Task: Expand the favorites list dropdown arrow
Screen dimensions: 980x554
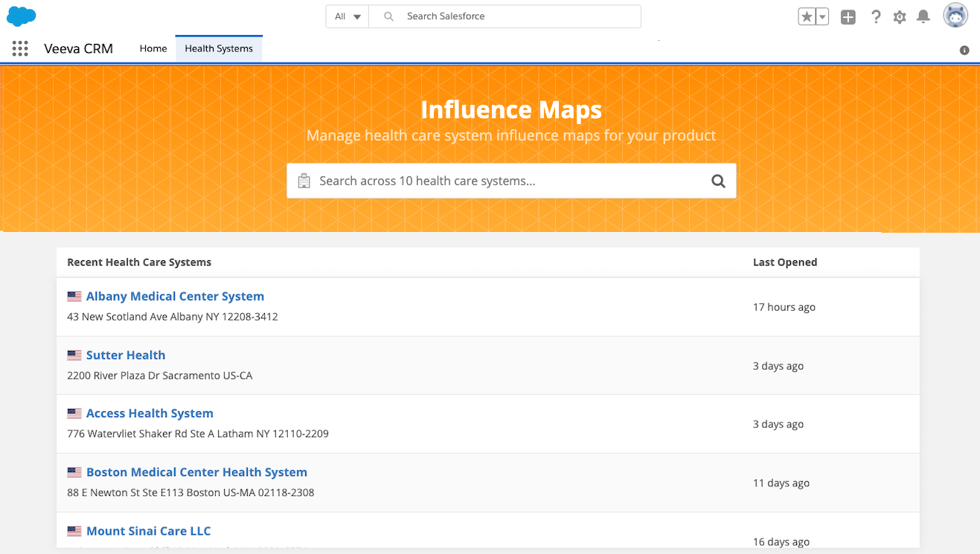Action: (x=822, y=17)
